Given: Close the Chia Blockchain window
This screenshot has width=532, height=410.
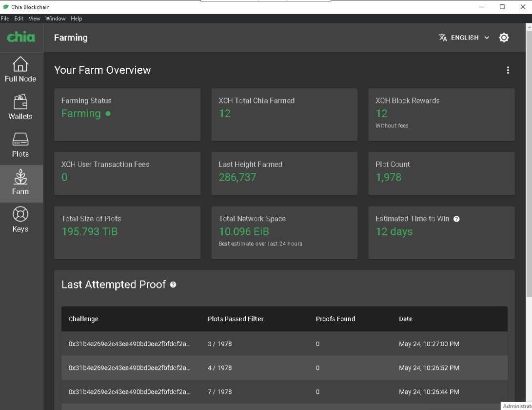Looking at the screenshot, I should tap(523, 7).
